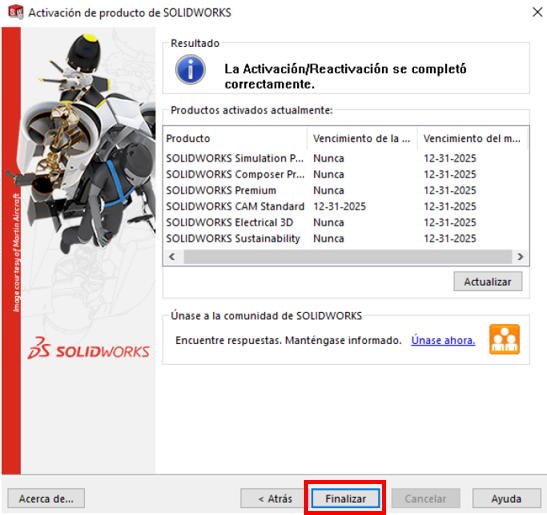Click the left arrow of the horizontal scrollbar
Screen dimensions: 547x515
pyautogui.click(x=172, y=257)
